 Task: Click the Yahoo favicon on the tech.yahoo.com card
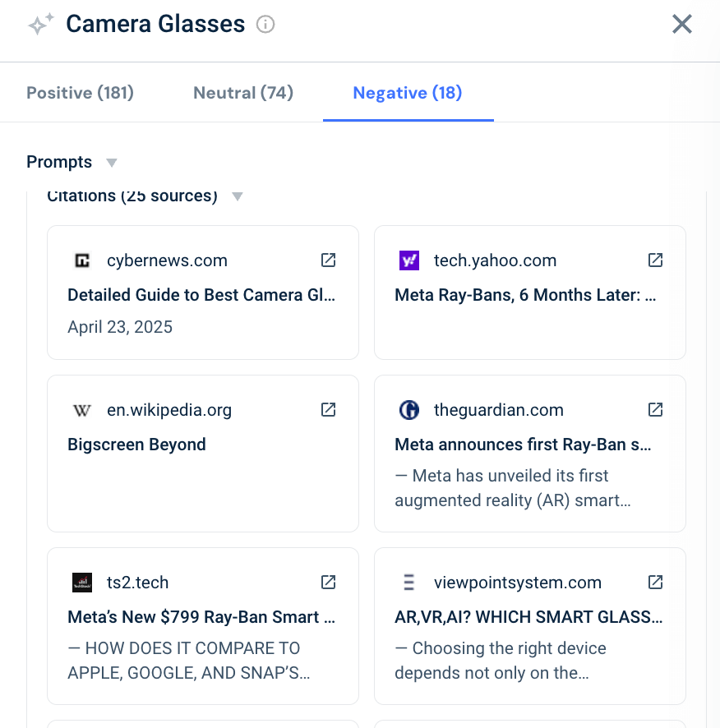pyautogui.click(x=408, y=260)
